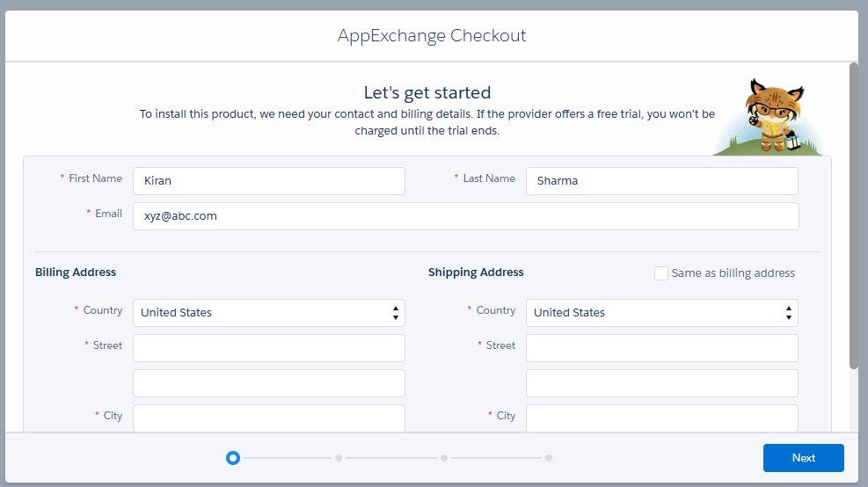Screen dimensions: 868x487
Task: Focus second Shipping Street line field
Action: coord(662,383)
